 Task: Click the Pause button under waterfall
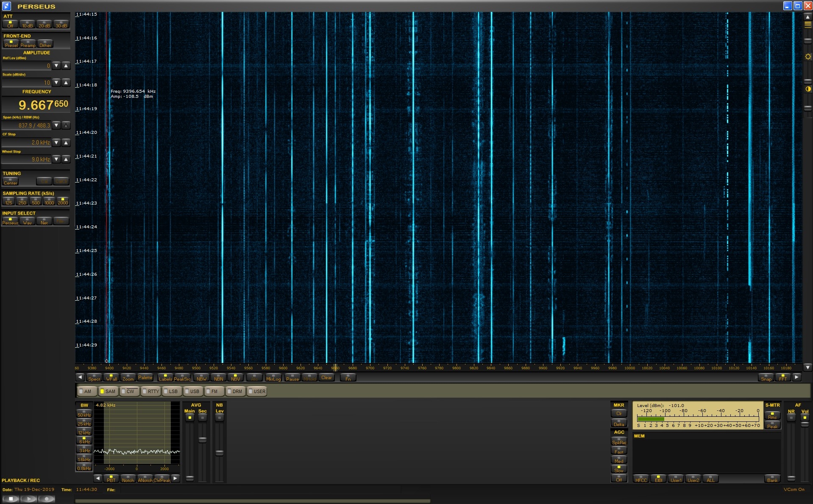[292, 377]
